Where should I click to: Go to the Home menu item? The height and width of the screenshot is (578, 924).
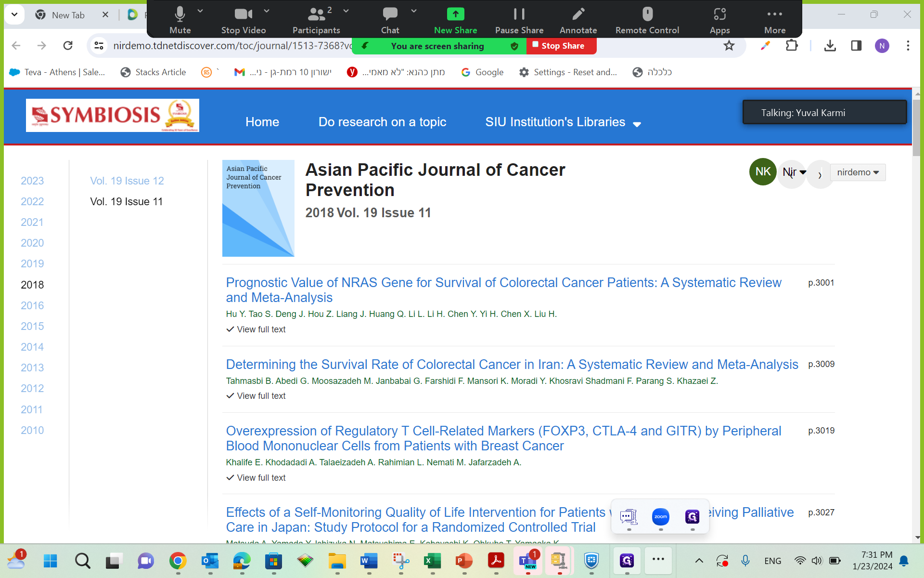tap(262, 122)
